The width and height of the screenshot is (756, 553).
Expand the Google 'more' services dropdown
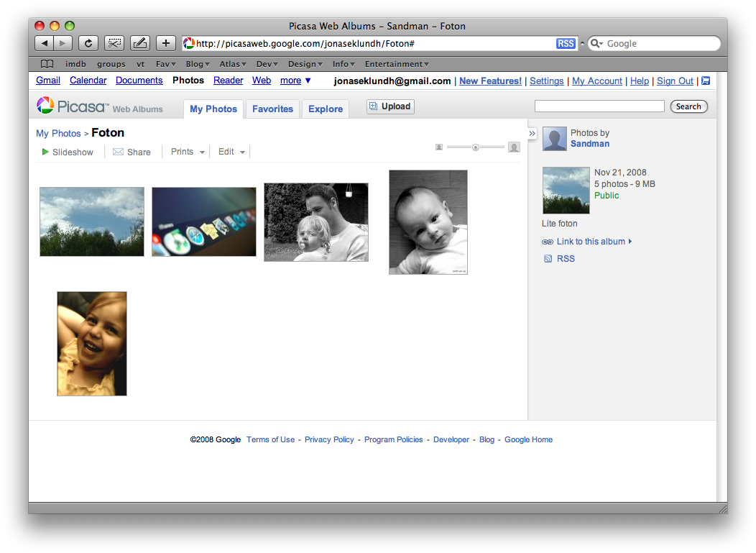295,81
